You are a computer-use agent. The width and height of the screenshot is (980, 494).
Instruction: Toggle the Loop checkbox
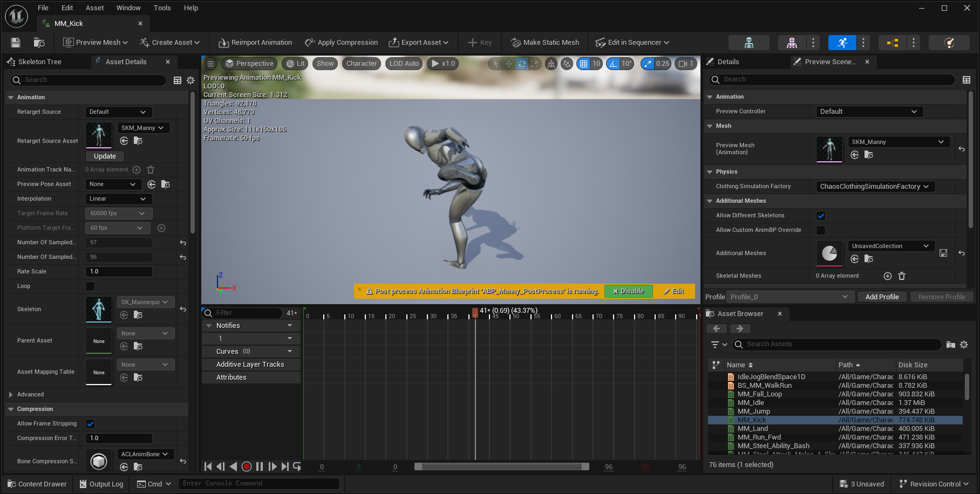pyautogui.click(x=90, y=286)
